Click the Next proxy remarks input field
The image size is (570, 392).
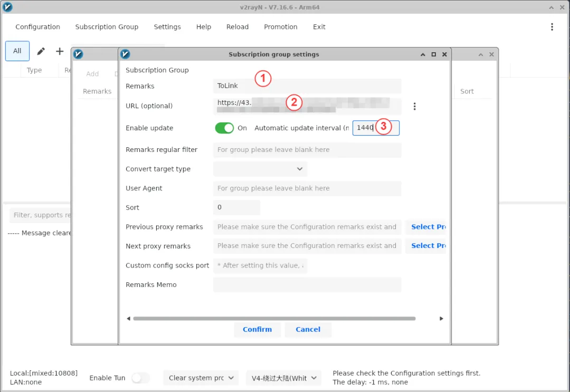pos(307,246)
